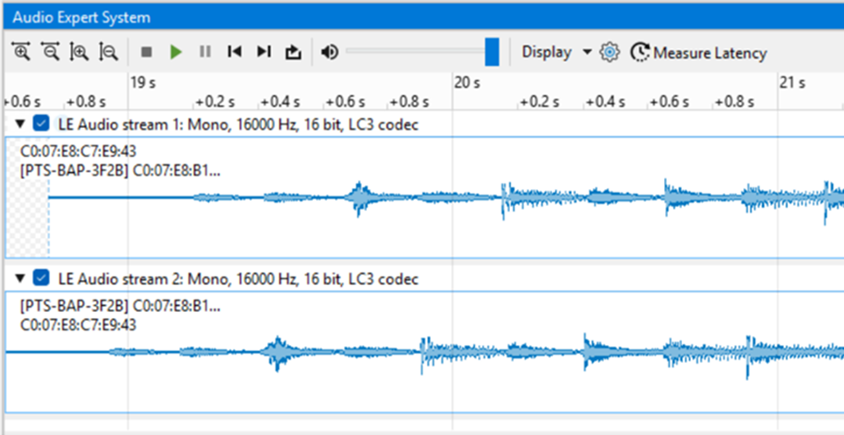Click the 21 s timeline marker
844x435 pixels.
point(792,83)
